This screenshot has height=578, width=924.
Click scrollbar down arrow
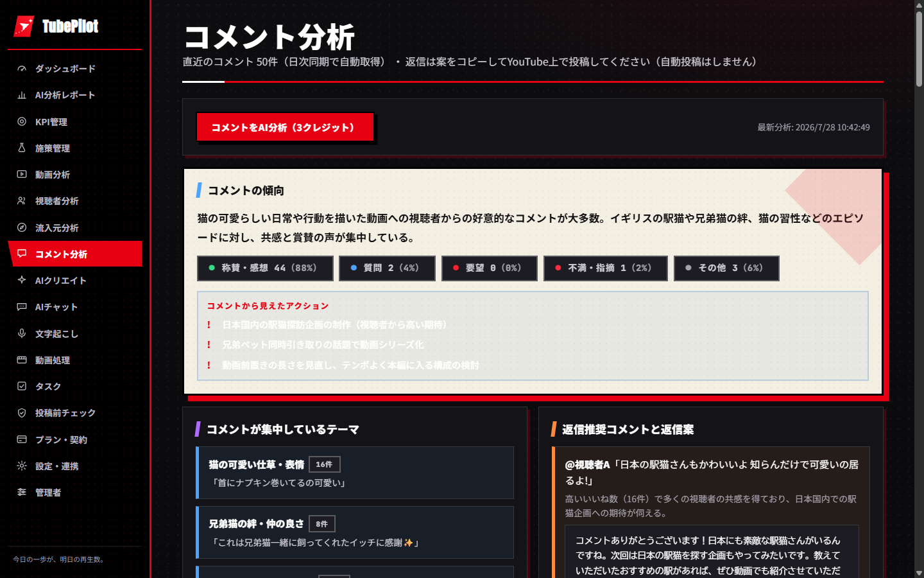[x=919, y=573]
